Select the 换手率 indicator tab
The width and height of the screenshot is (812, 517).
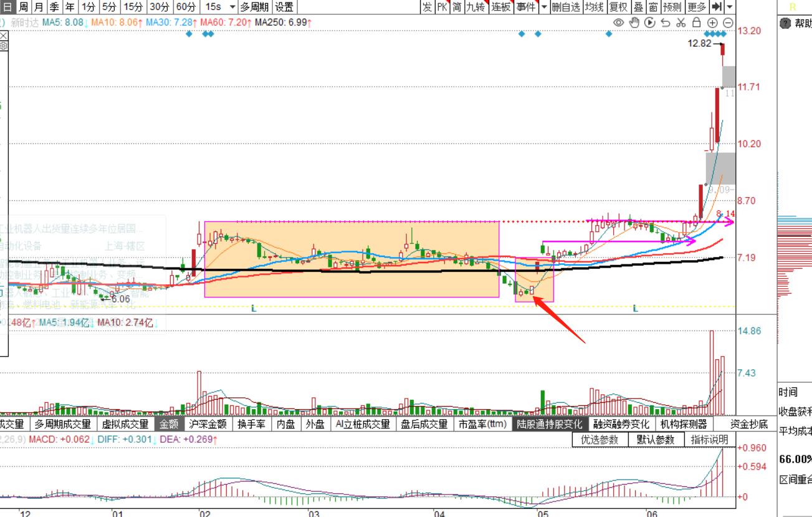(251, 424)
